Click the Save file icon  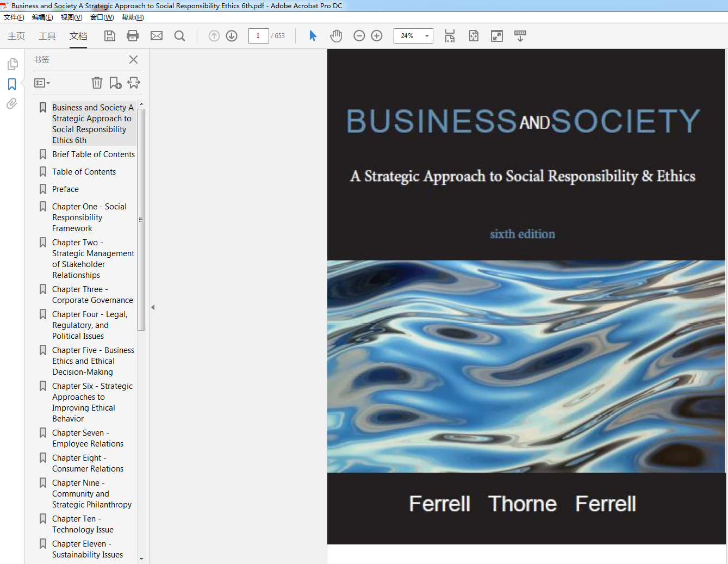[110, 36]
